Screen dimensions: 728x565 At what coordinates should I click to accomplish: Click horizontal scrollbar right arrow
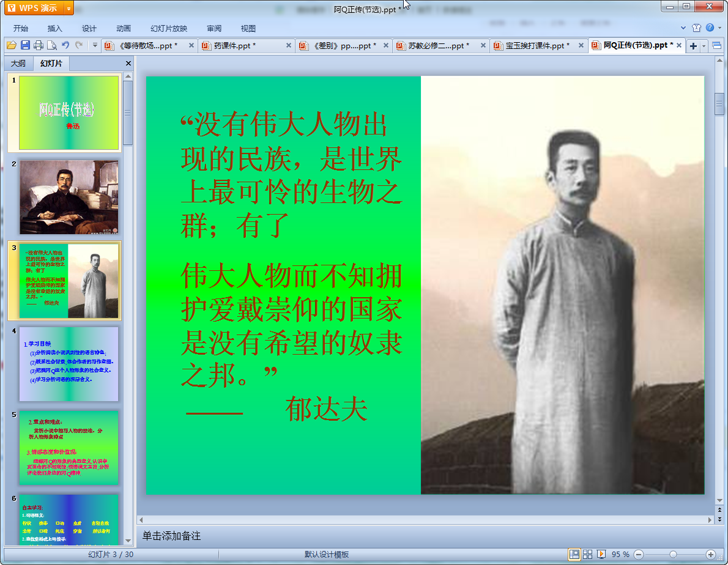[x=710, y=520]
